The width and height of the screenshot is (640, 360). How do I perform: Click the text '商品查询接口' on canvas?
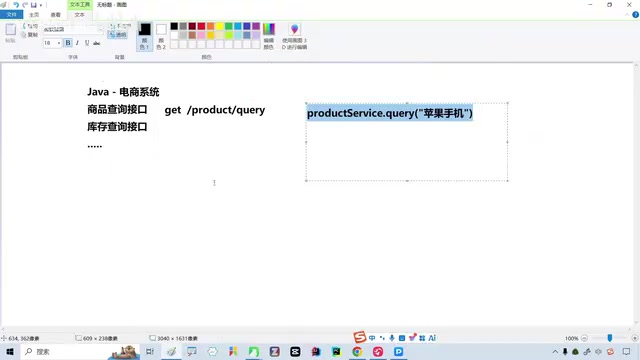pyautogui.click(x=117, y=109)
